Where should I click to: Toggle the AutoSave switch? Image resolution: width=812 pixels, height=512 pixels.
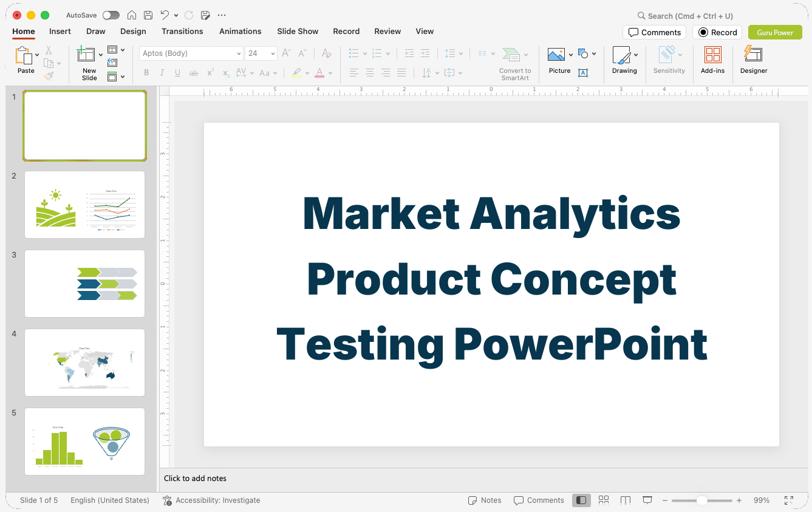111,15
